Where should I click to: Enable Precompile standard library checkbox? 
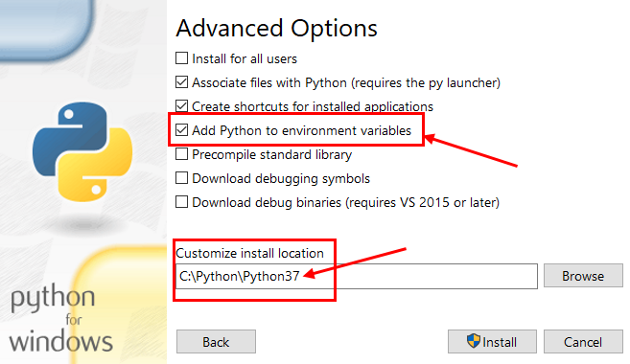click(181, 154)
